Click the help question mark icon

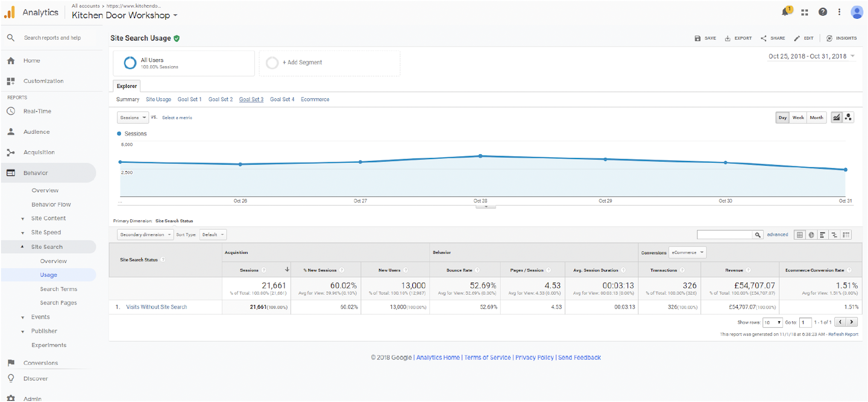[x=823, y=12]
